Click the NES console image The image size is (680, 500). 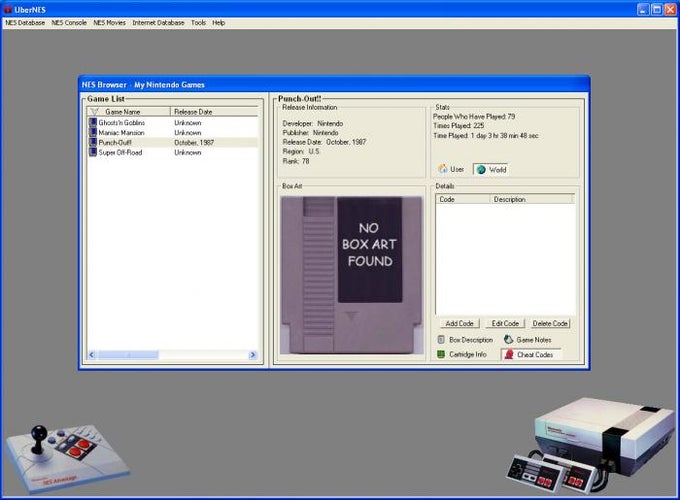coord(591,444)
